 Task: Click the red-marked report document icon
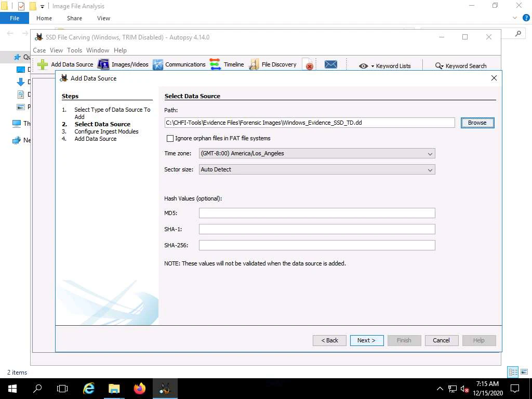point(308,64)
